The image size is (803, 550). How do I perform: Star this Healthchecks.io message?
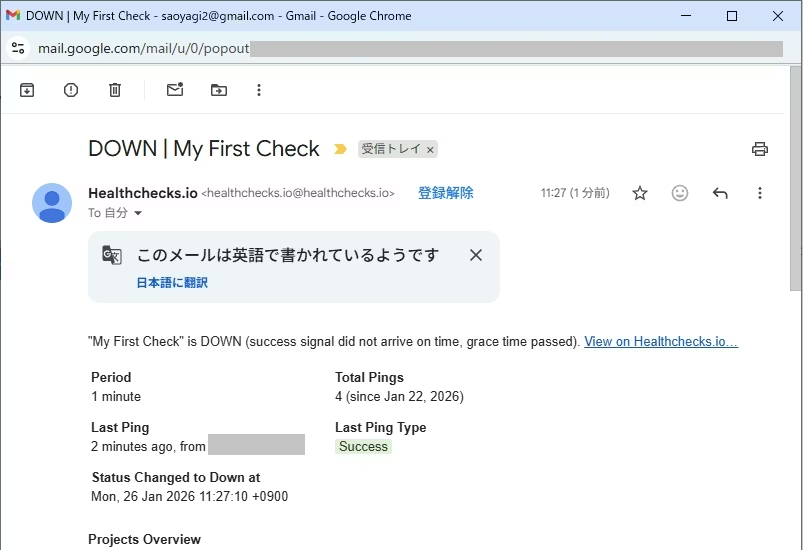click(640, 193)
